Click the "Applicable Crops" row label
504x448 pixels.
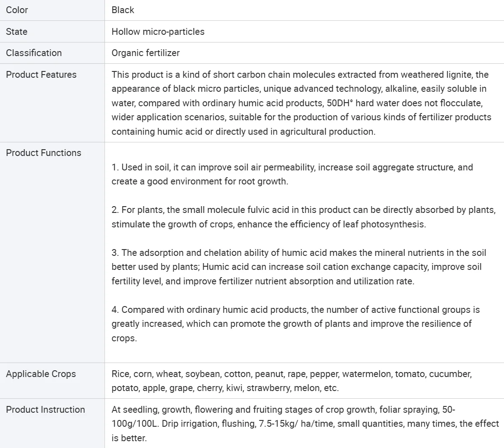pos(41,374)
